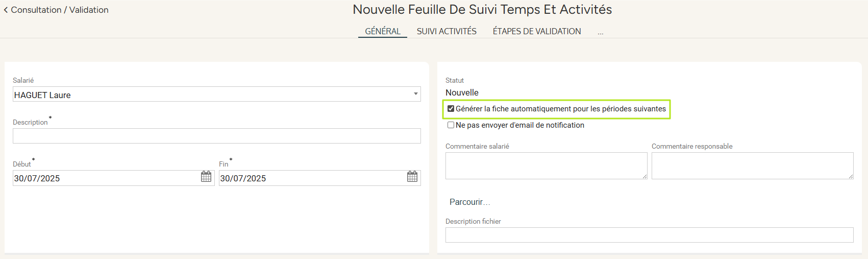Click into the Fin date field

[311, 178]
